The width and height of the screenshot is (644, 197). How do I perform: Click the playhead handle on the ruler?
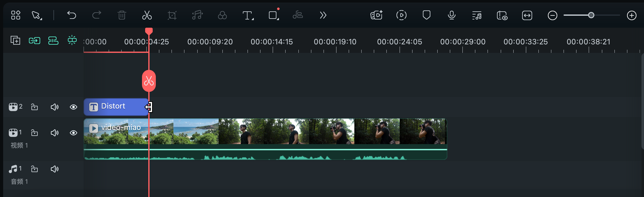pyautogui.click(x=149, y=31)
